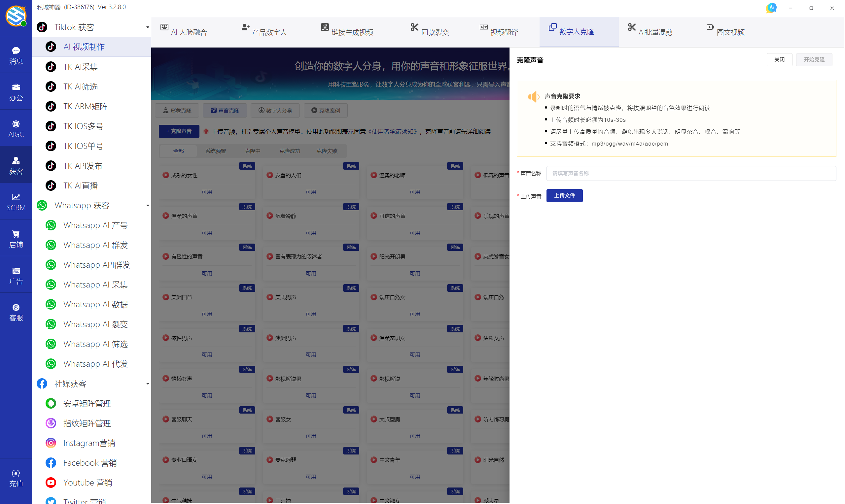Click the SCRM chart icon
Image resolution: width=845 pixels, height=504 pixels.
point(16,202)
